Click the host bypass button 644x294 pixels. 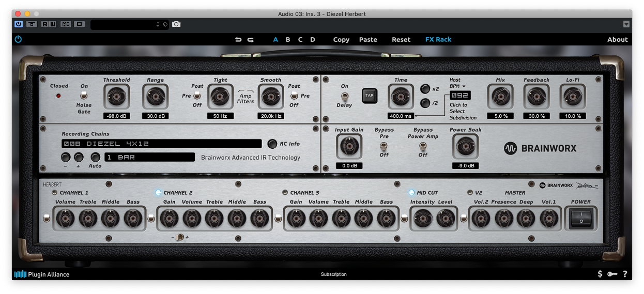[32, 24]
